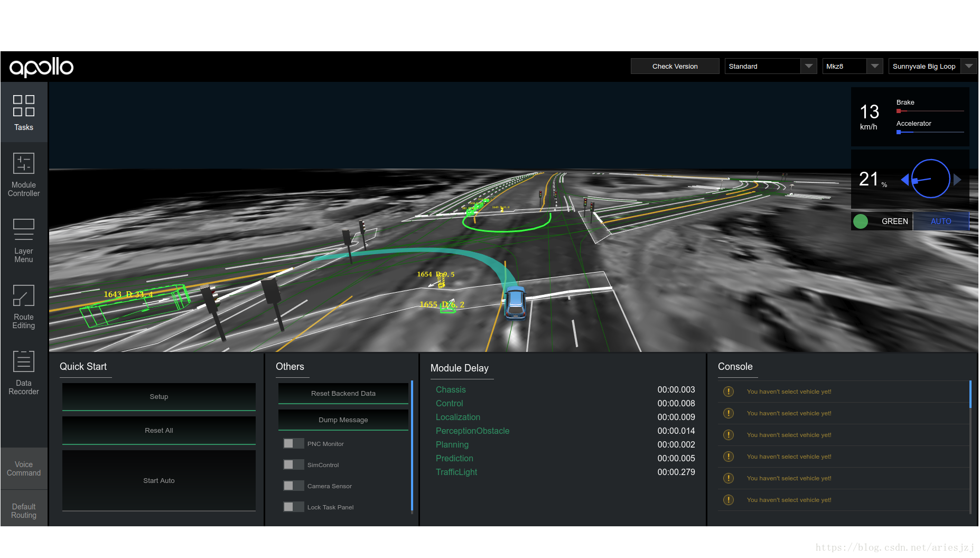Image resolution: width=980 pixels, height=558 pixels.
Task: Click the right turn signal arrow
Action: pos(957,180)
